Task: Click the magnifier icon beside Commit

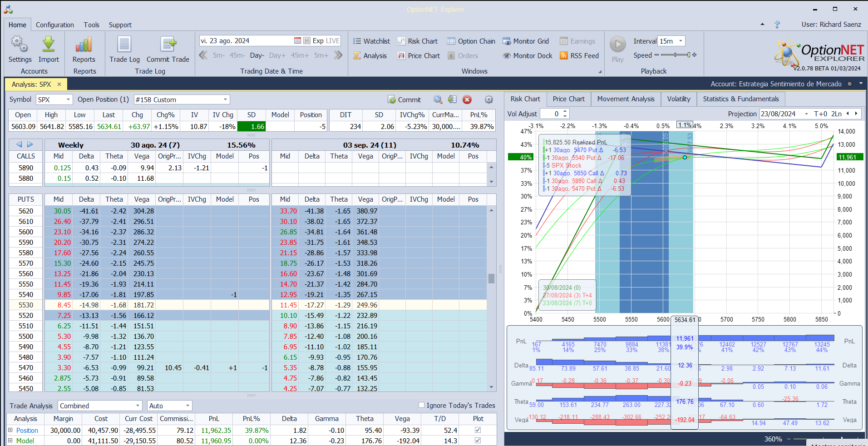Action: tap(438, 99)
